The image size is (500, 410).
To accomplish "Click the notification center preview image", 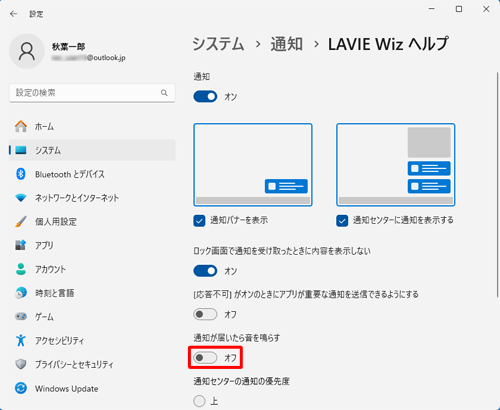I will pyautogui.click(x=396, y=165).
